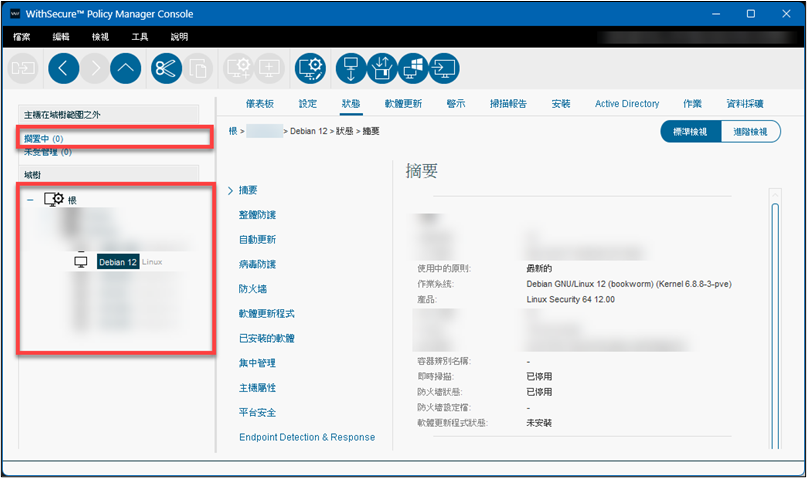This screenshot has width=807, height=478.
Task: Open the 作業 tab
Action: pos(693,103)
